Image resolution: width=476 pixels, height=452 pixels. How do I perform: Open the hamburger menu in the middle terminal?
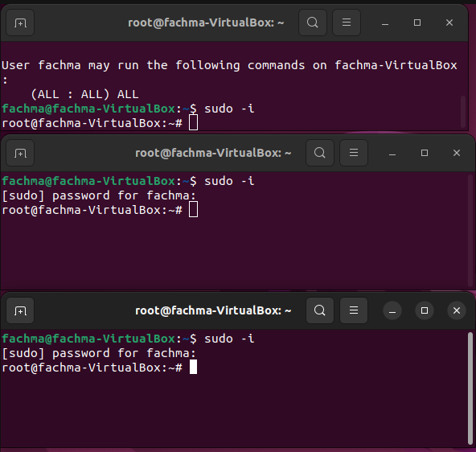(x=354, y=153)
